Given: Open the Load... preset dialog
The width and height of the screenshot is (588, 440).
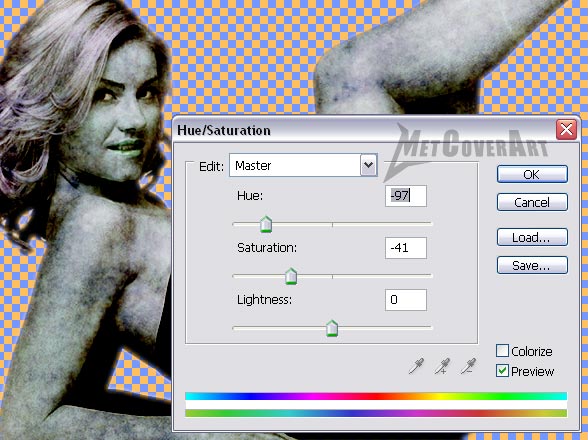Looking at the screenshot, I should coord(532,237).
